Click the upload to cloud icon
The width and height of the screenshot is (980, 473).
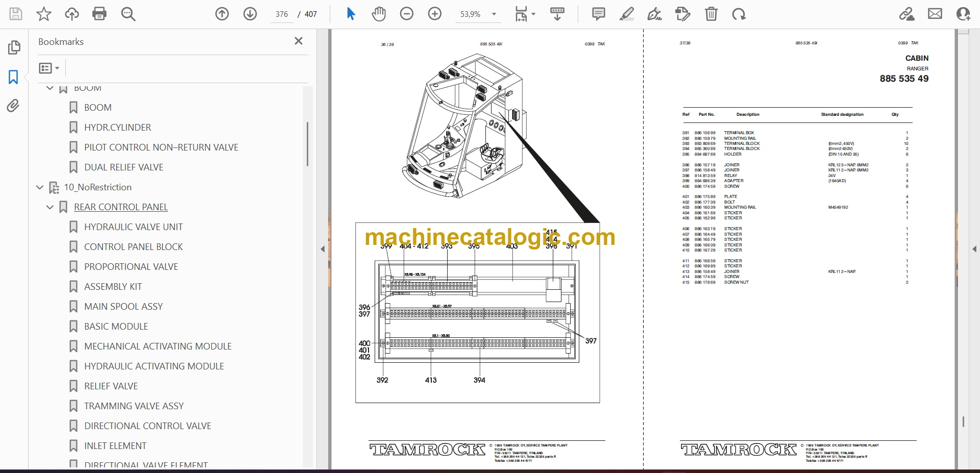coord(72,14)
